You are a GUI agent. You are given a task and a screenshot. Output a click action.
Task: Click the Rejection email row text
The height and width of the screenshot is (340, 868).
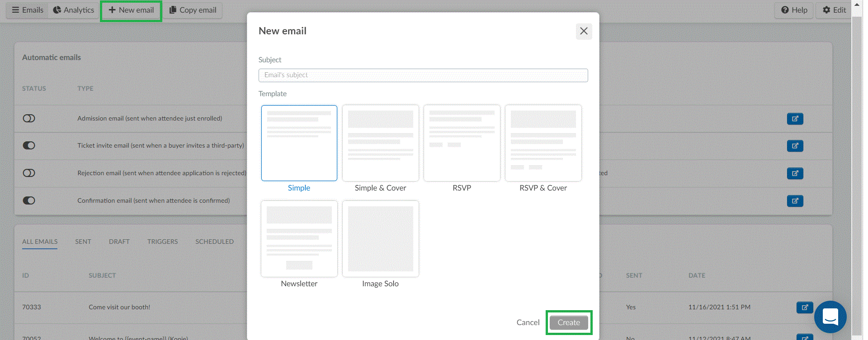pyautogui.click(x=162, y=173)
